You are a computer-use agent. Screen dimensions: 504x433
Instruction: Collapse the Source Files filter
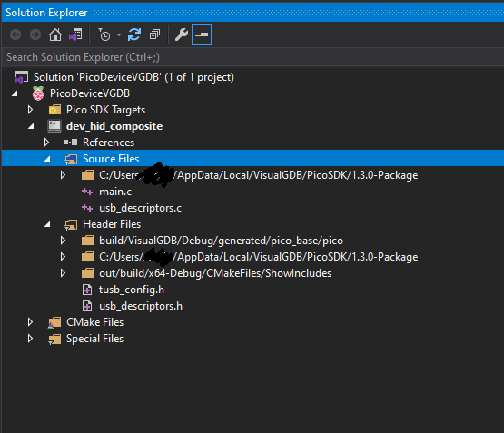pyautogui.click(x=47, y=159)
